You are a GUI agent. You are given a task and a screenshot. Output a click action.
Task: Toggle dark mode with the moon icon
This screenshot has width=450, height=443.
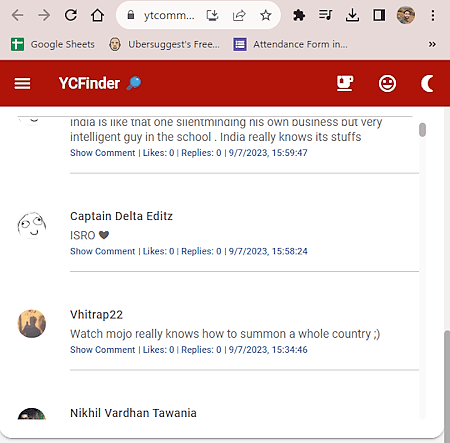pyautogui.click(x=427, y=83)
